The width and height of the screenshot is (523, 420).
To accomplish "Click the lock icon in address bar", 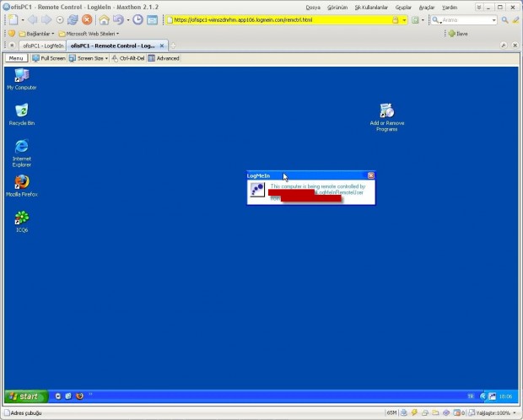I will (396, 20).
